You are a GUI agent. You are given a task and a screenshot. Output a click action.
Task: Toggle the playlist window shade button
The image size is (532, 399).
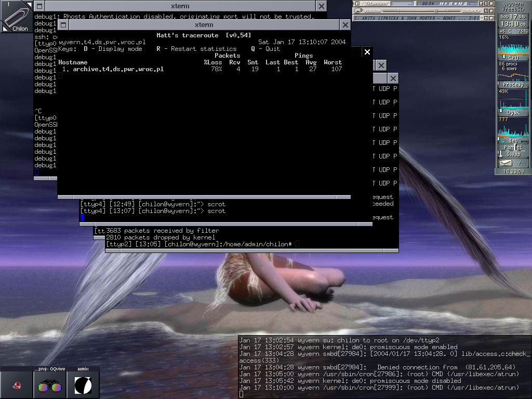[x=485, y=18]
